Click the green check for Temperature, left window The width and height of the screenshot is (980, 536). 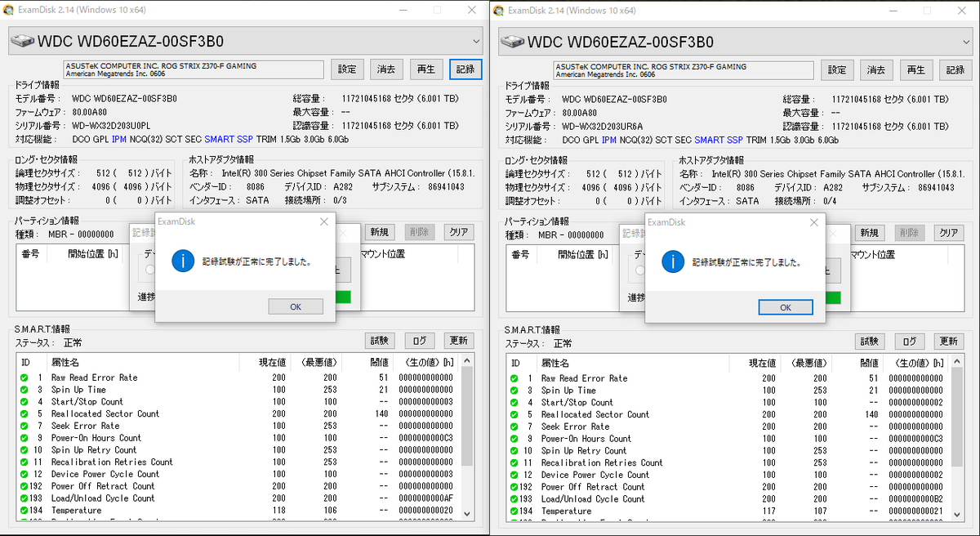24,511
